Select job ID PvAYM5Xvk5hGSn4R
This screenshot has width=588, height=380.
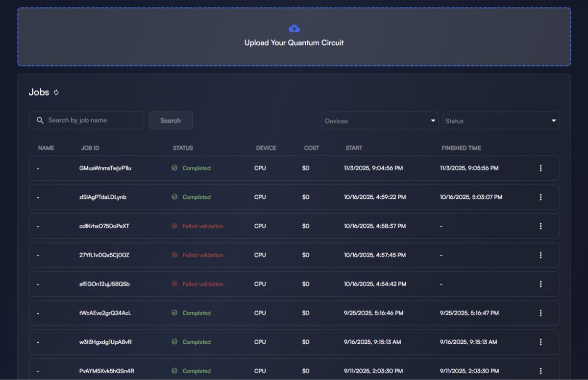click(106, 371)
